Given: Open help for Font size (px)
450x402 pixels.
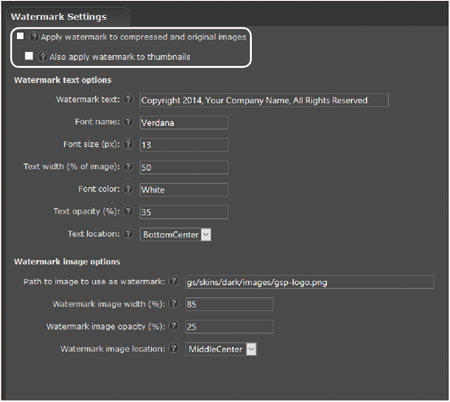Looking at the screenshot, I should click(x=128, y=144).
